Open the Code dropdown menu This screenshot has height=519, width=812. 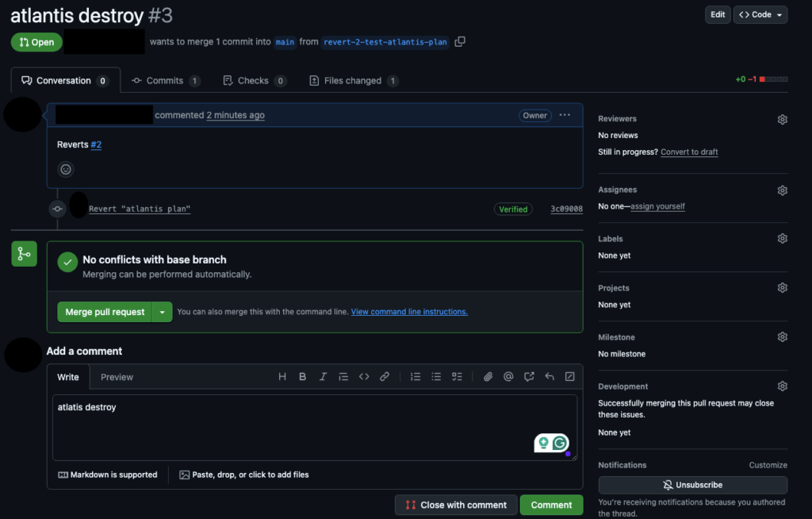(759, 14)
